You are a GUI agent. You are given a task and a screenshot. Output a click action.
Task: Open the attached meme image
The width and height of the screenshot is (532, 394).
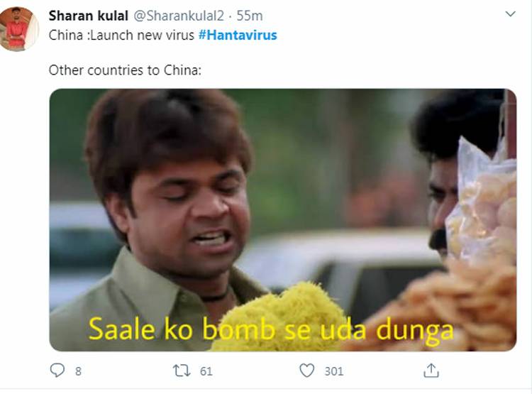pos(282,220)
